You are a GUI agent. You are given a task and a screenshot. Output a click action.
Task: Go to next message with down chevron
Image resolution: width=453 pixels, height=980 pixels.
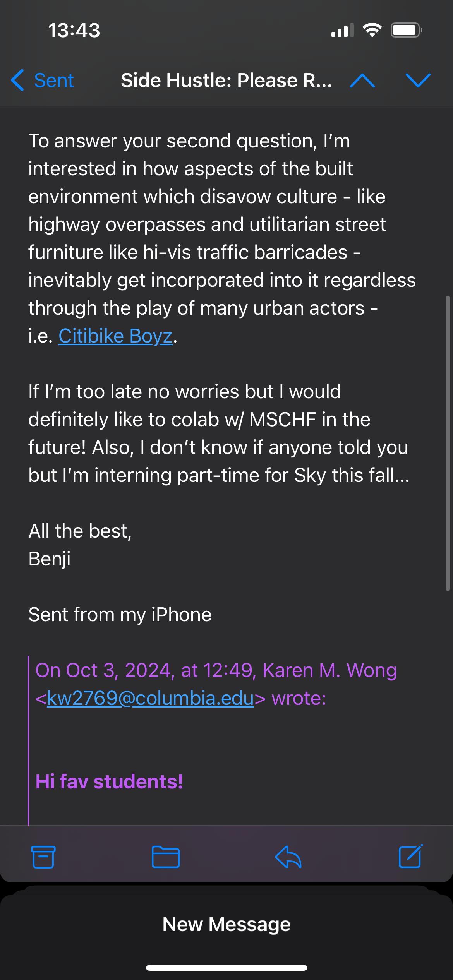click(418, 81)
